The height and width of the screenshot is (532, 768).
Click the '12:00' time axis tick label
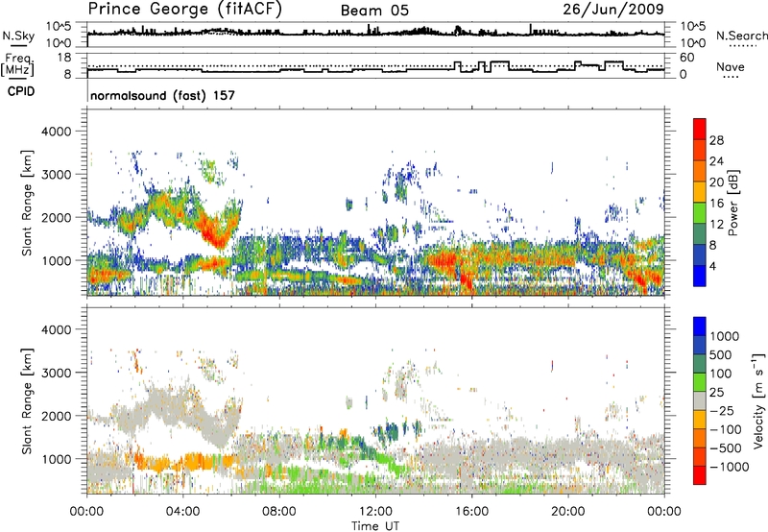coord(375,512)
